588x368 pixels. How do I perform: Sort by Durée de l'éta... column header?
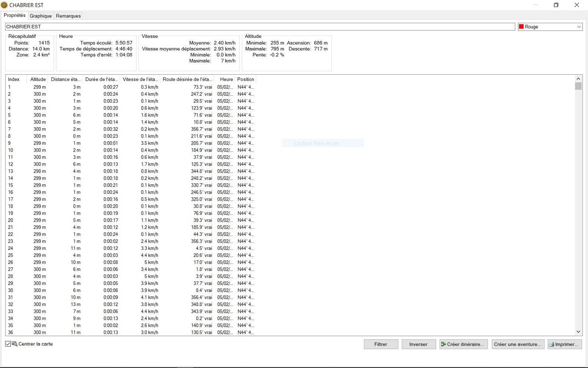click(101, 79)
